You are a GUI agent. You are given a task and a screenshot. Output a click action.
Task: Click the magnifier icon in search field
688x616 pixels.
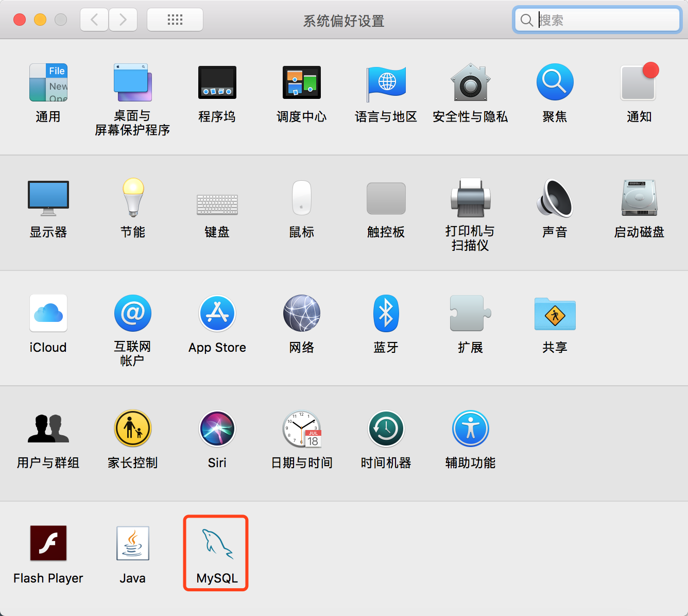(x=526, y=20)
